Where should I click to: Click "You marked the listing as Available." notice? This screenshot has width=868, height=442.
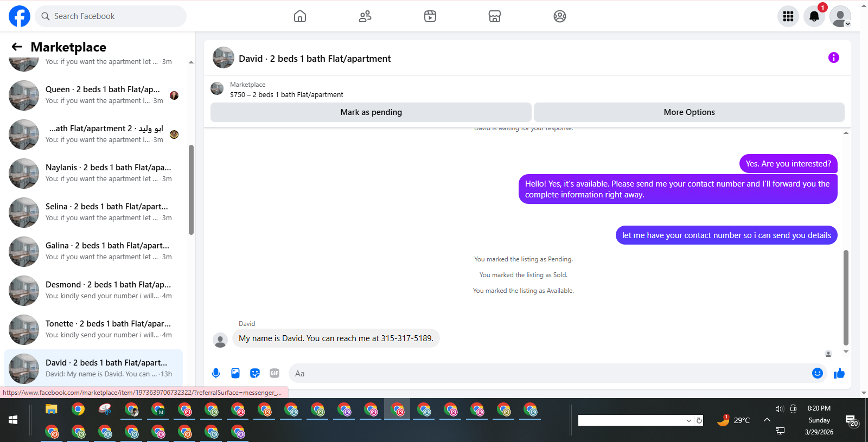[524, 291]
